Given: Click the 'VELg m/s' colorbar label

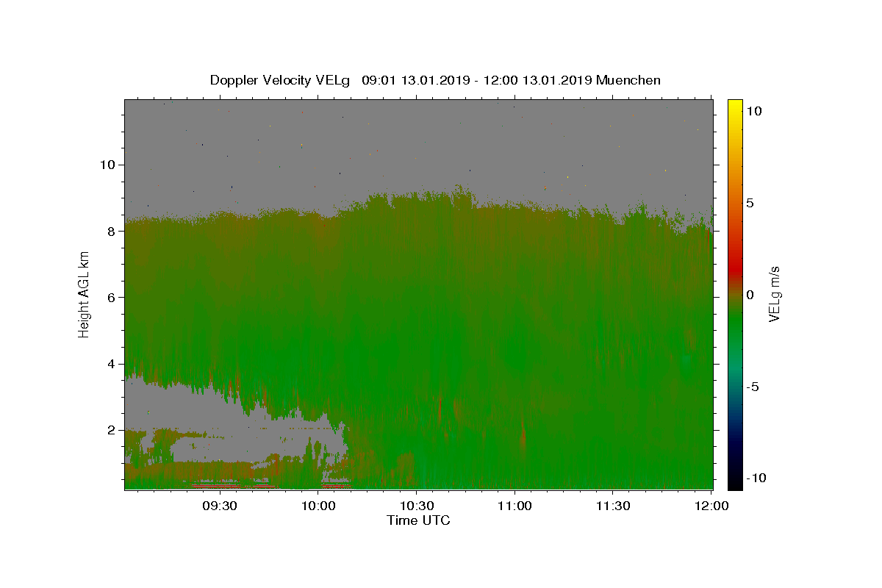Looking at the screenshot, I should point(773,295).
